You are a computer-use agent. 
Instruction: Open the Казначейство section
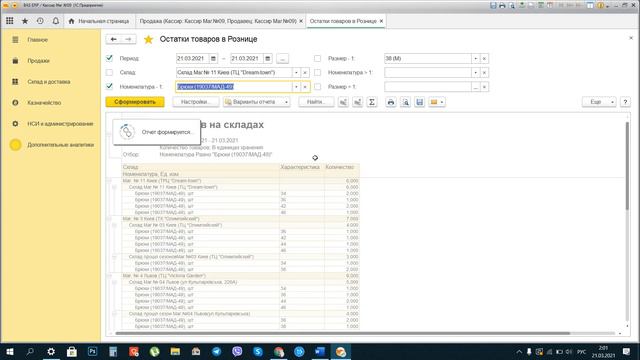coord(44,102)
